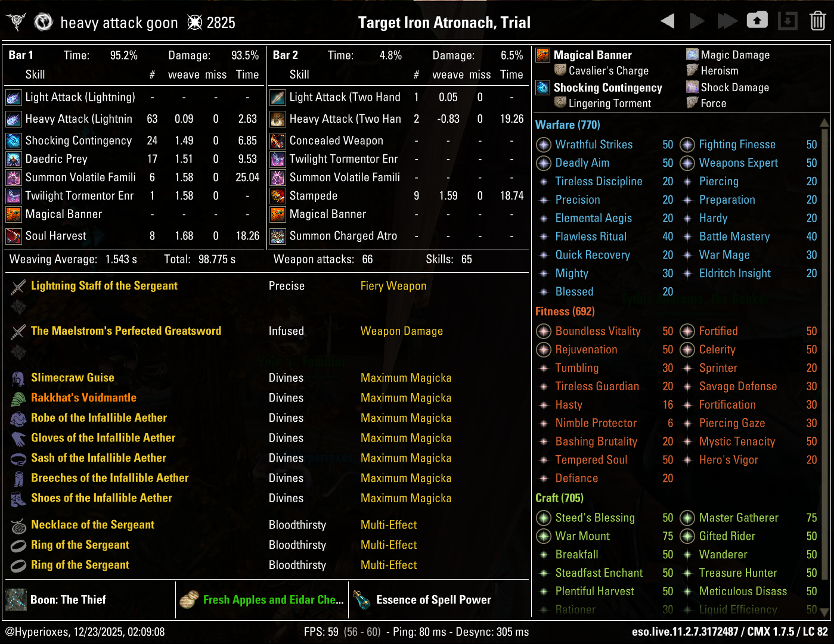Click the save fight icon
Viewport: 834px width, 644px height.
point(757,21)
